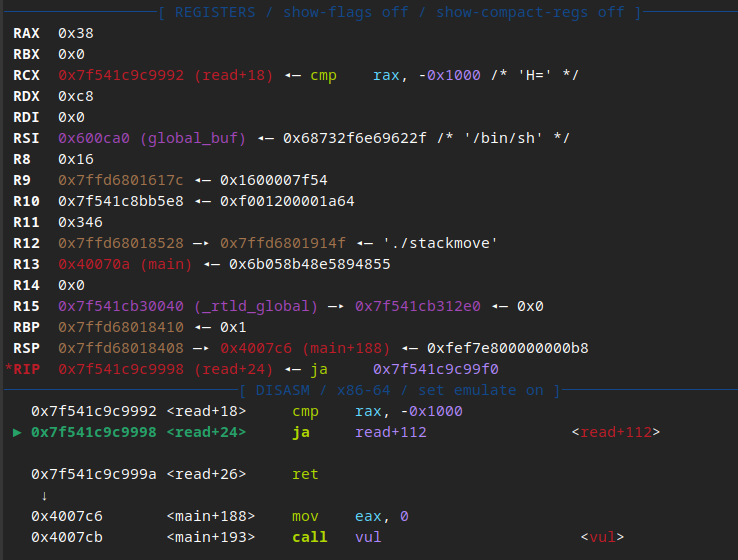738x560 pixels.
Task: Click the red vul call target label
Action: 602,537
